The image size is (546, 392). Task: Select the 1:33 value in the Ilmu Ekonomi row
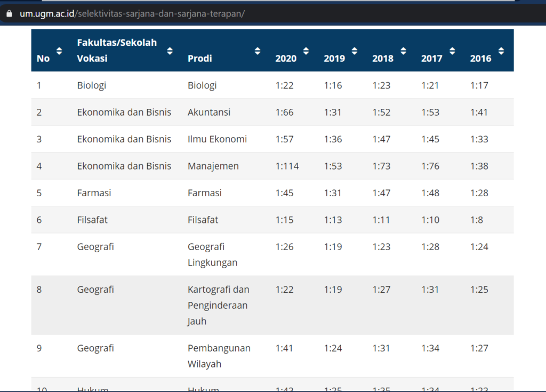click(479, 139)
